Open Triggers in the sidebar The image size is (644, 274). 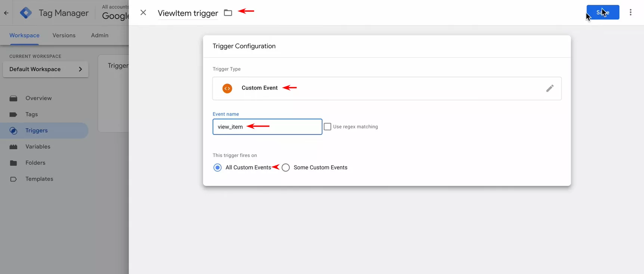tap(44, 130)
